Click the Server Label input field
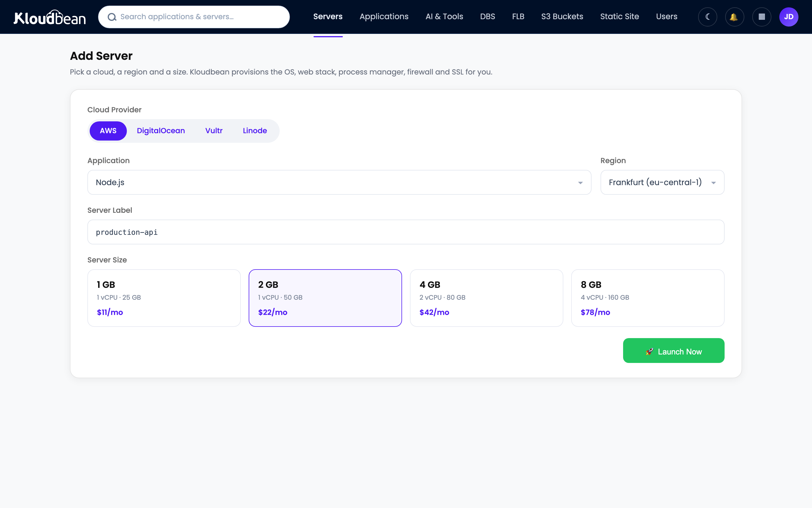812x508 pixels. click(406, 232)
